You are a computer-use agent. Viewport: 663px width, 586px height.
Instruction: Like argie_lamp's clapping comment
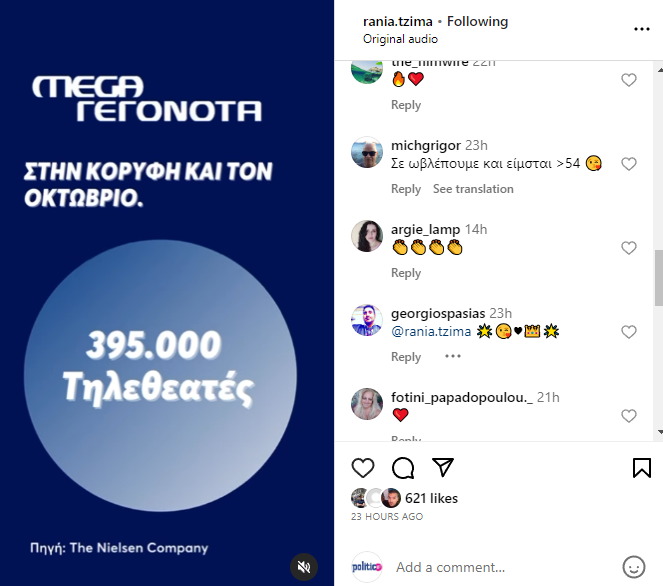629,248
